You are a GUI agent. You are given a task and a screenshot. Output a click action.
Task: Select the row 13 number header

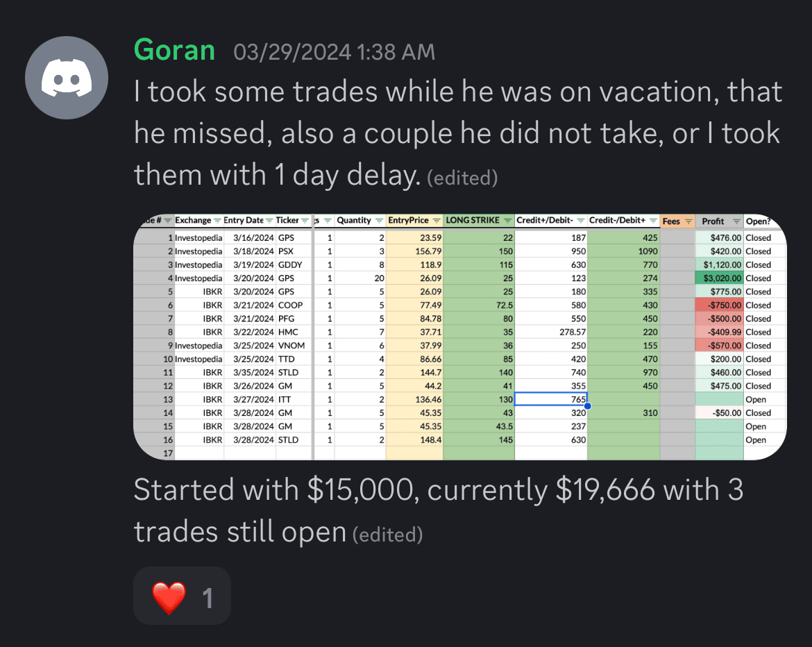(153, 399)
